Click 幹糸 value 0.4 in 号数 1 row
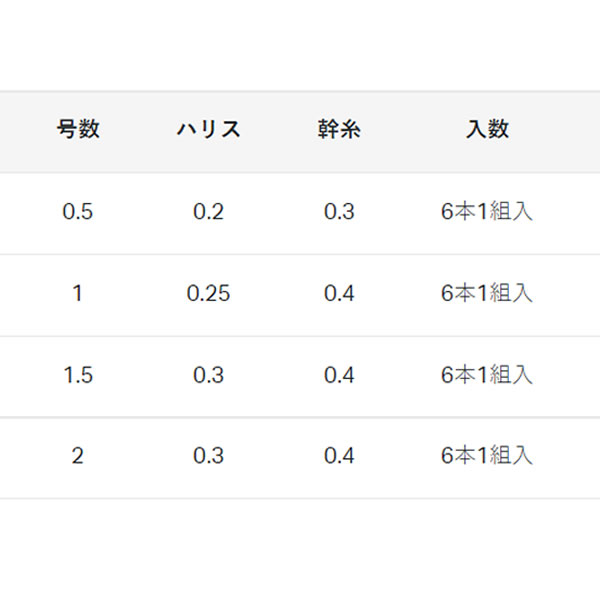The height and width of the screenshot is (600, 600). point(339,294)
